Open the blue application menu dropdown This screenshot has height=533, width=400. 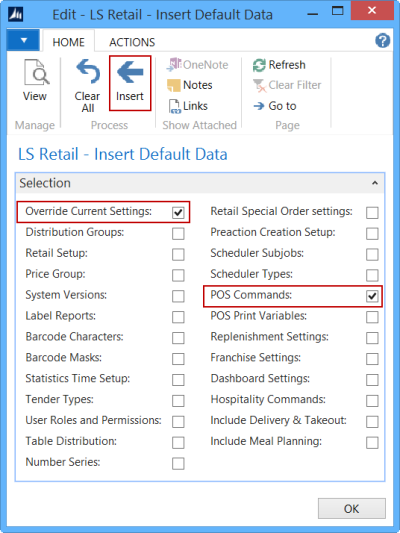pos(23,40)
